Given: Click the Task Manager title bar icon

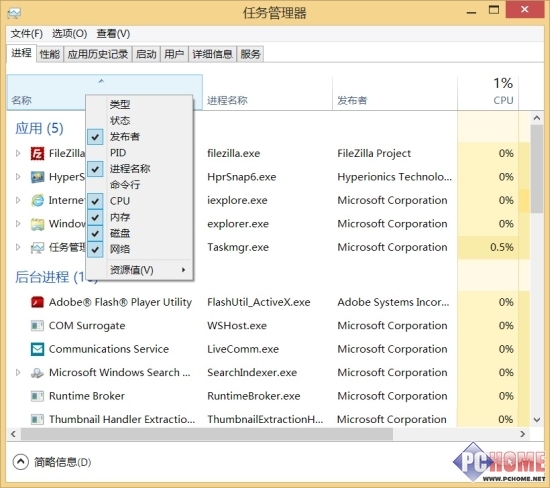Looking at the screenshot, I should [14, 13].
